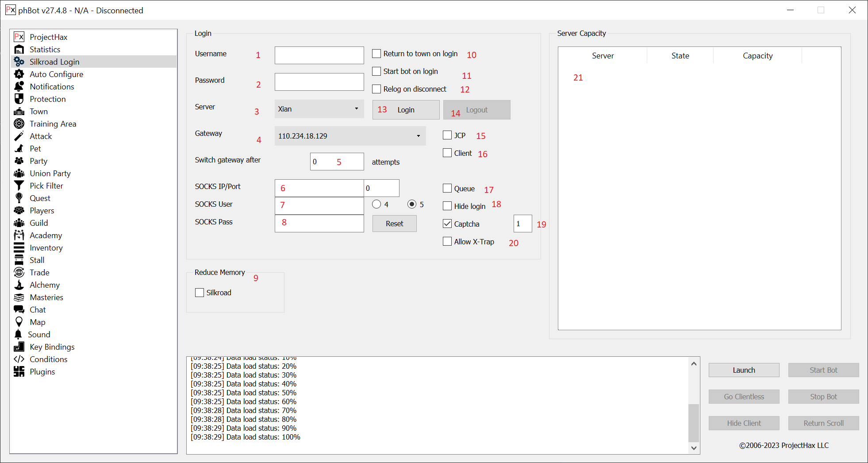
Task: Enable the Relog on disconnect checkbox
Action: point(376,89)
